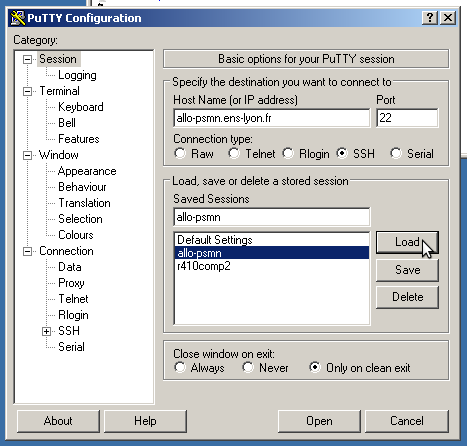Open the Keyboard category
467x446 pixels.
(81, 107)
